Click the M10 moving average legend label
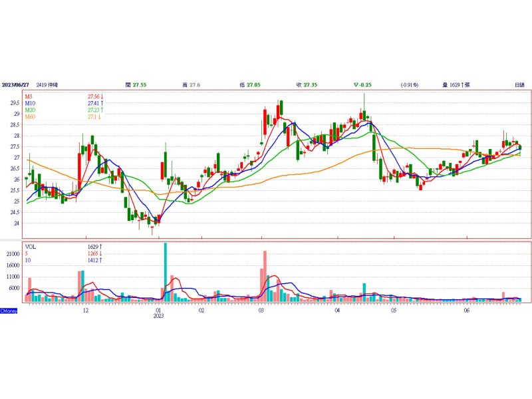This screenshot has width=532, height=399. pos(30,104)
